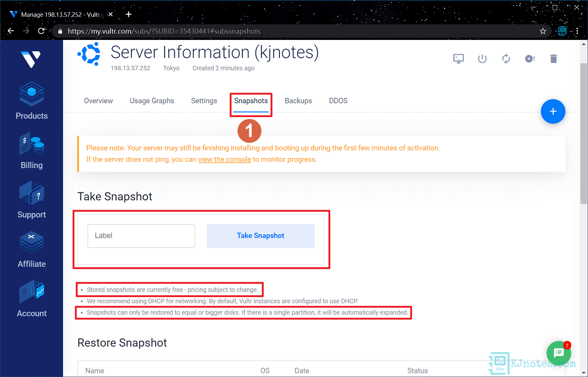Image resolution: width=588 pixels, height=377 pixels.
Task: Click the 'Restore Snapshot' section heading
Action: [122, 343]
